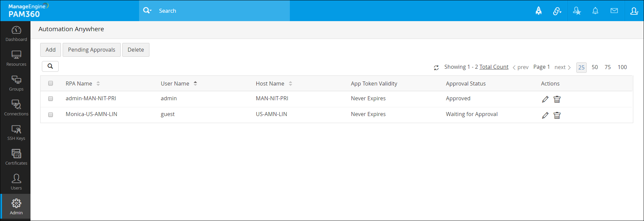
Task: Open the mail envelope icon in header
Action: tap(614, 11)
